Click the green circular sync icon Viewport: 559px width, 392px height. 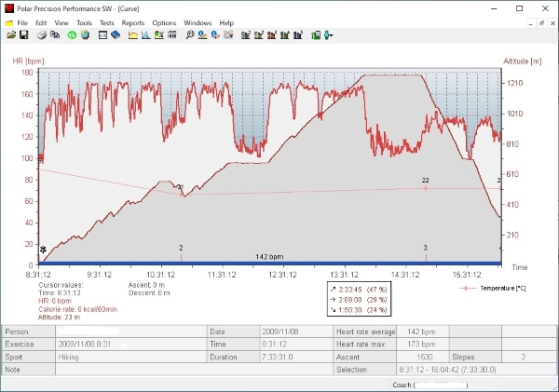(x=72, y=35)
